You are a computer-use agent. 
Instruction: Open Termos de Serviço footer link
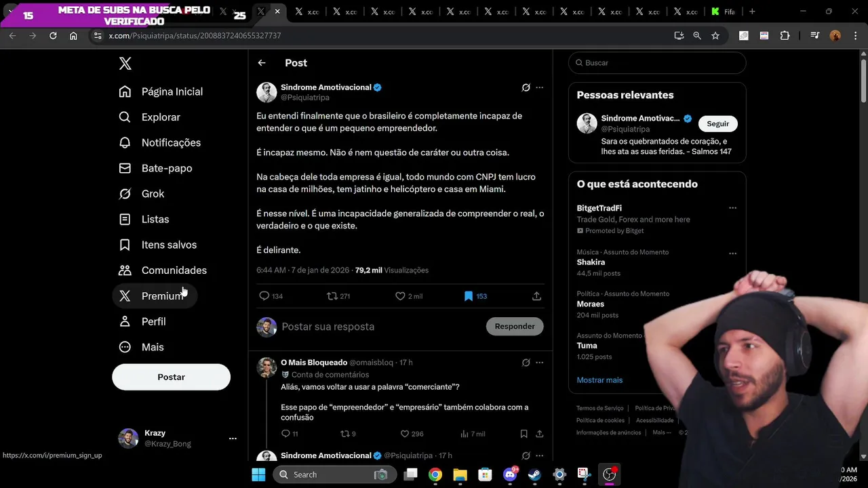pyautogui.click(x=599, y=408)
